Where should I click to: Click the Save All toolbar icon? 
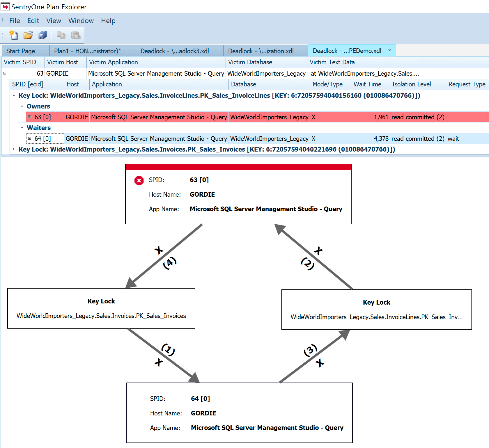(x=43, y=35)
